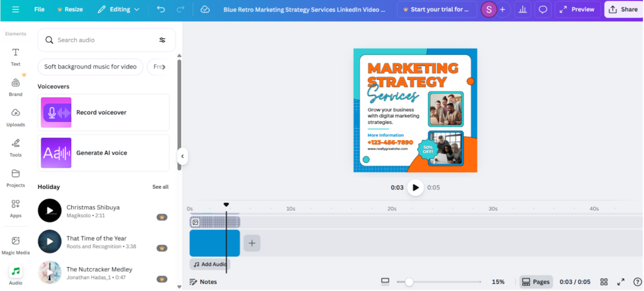The width and height of the screenshot is (644, 291).
Task: Share the design
Action: [x=623, y=9]
